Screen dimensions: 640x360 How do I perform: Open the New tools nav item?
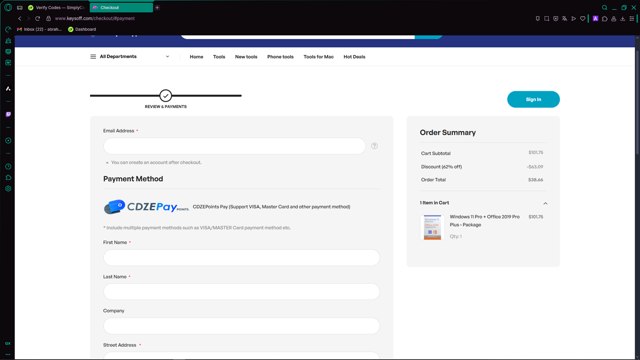click(246, 57)
